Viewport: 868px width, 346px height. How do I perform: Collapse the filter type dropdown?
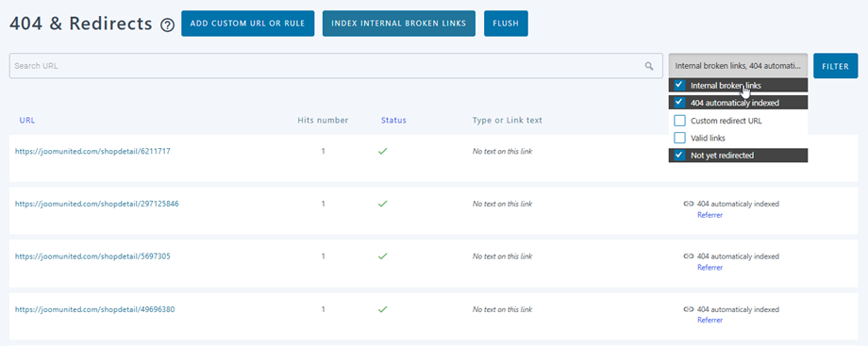point(738,65)
